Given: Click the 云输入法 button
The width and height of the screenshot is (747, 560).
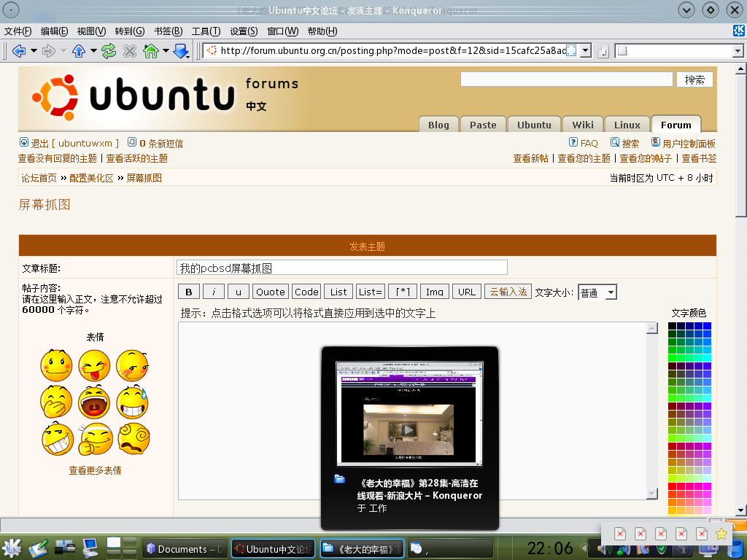Looking at the screenshot, I should click(x=508, y=292).
